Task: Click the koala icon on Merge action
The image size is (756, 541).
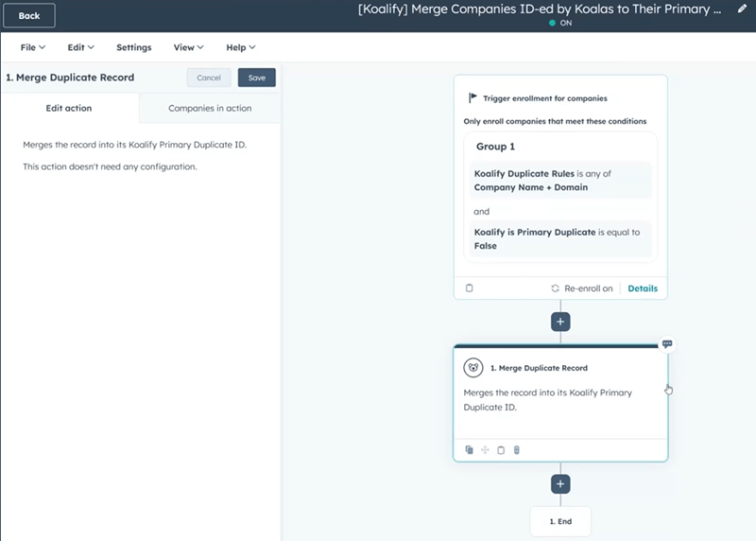Action: pos(473,368)
